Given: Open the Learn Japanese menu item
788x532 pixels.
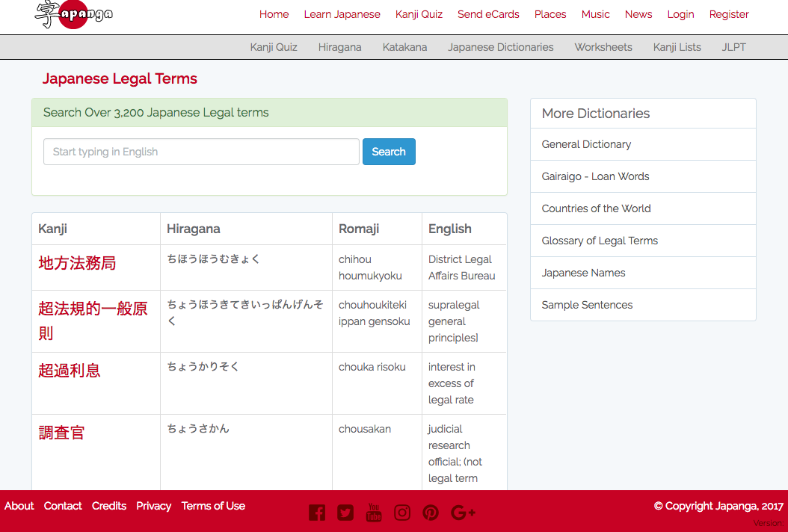Looking at the screenshot, I should [342, 14].
